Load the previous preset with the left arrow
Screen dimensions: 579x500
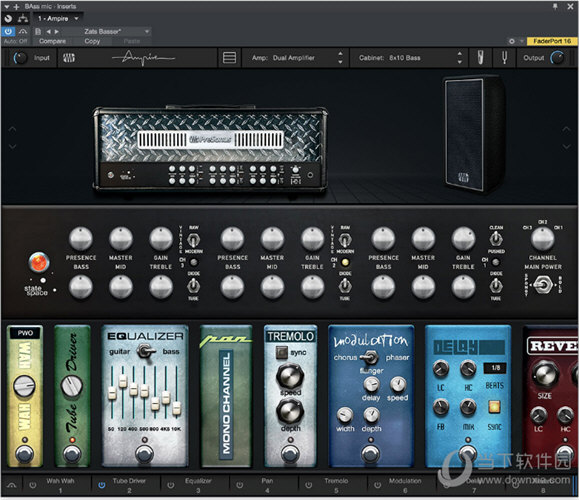[x=48, y=32]
